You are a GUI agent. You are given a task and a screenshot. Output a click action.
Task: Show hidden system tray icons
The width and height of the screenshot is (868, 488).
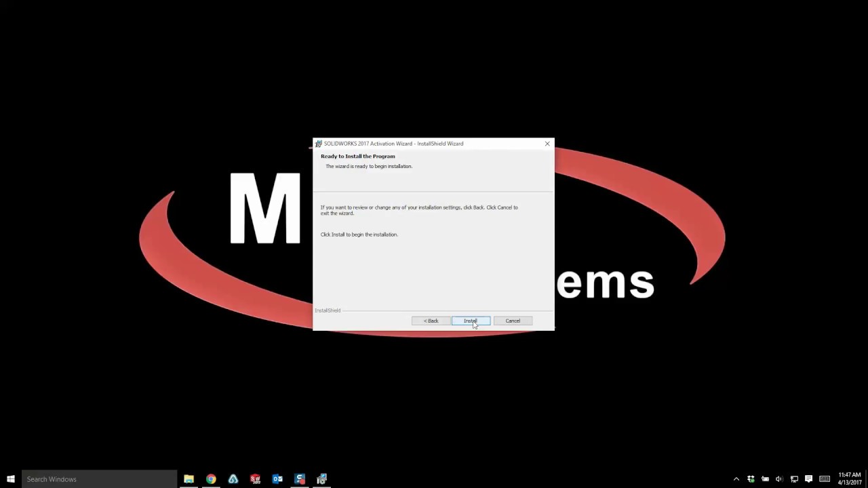click(x=736, y=479)
